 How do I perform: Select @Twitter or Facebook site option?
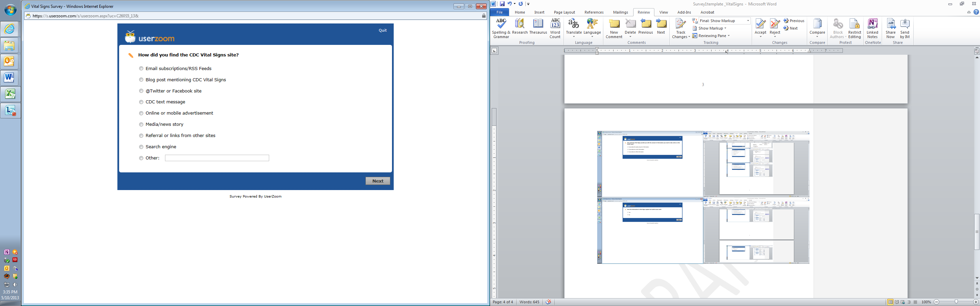(141, 91)
